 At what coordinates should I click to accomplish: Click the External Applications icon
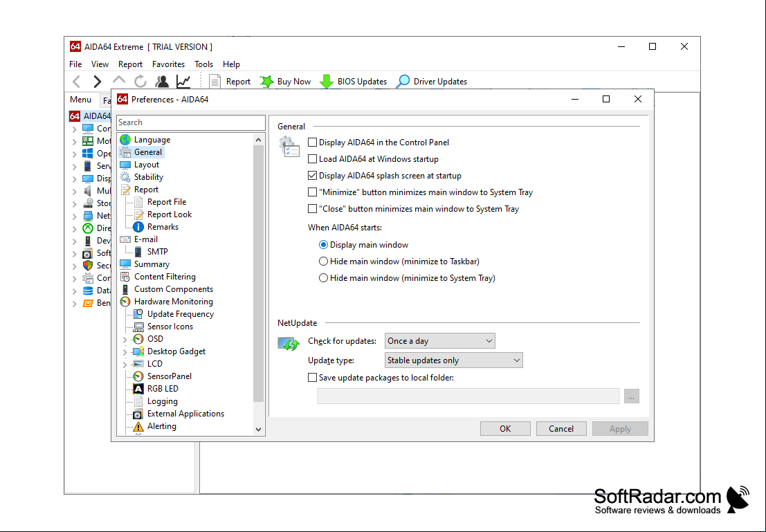(139, 413)
